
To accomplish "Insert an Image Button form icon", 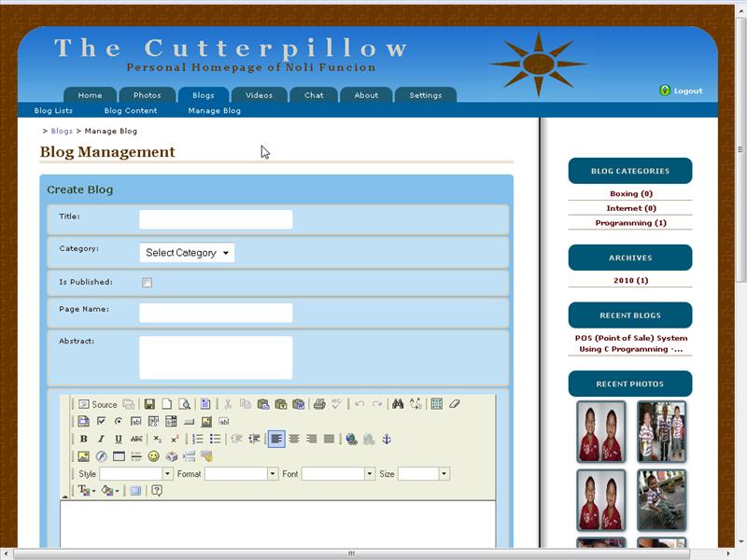I will [206, 422].
